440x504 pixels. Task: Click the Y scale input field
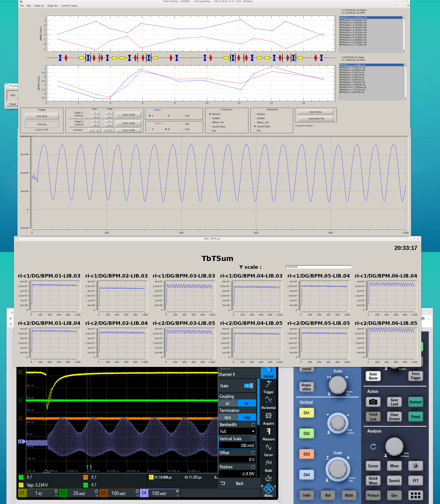coord(318,267)
